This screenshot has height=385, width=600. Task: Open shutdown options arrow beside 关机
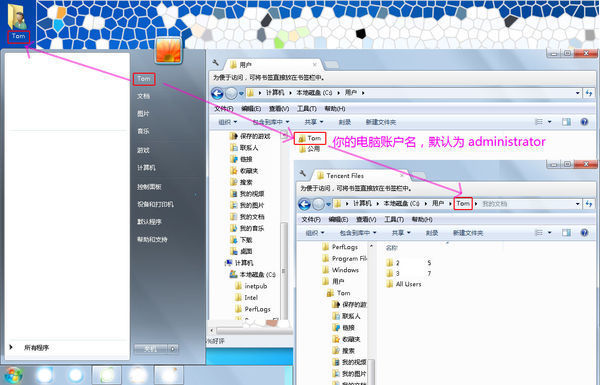(173, 349)
